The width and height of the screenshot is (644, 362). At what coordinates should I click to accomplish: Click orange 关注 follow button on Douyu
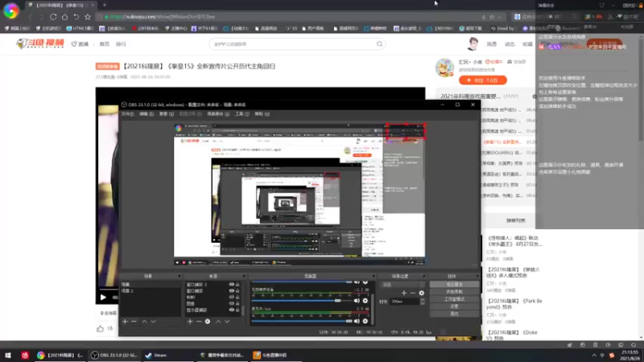coord(482,80)
